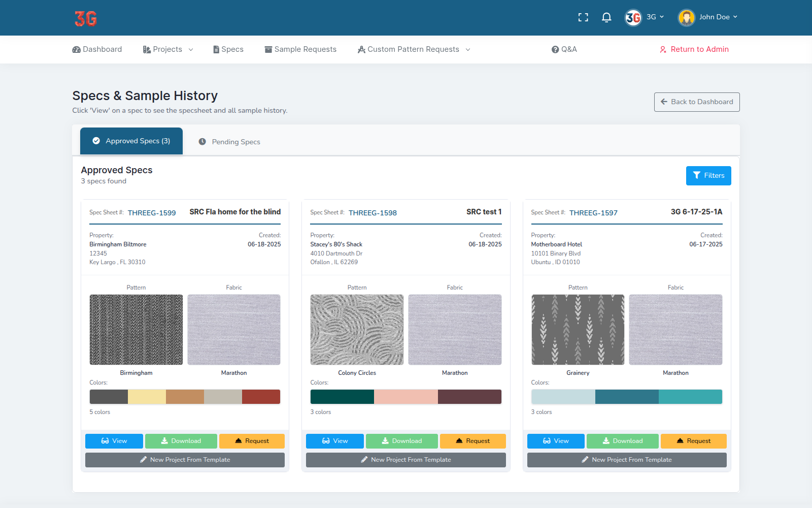Click Marathon fabric thumbnail on THREEG-1598
This screenshot has width=812, height=508.
click(455, 330)
